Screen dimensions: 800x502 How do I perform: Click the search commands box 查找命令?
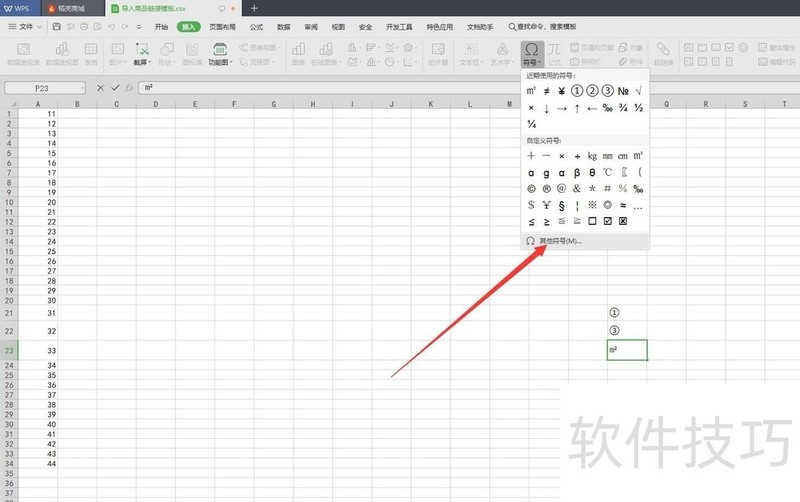[542, 27]
